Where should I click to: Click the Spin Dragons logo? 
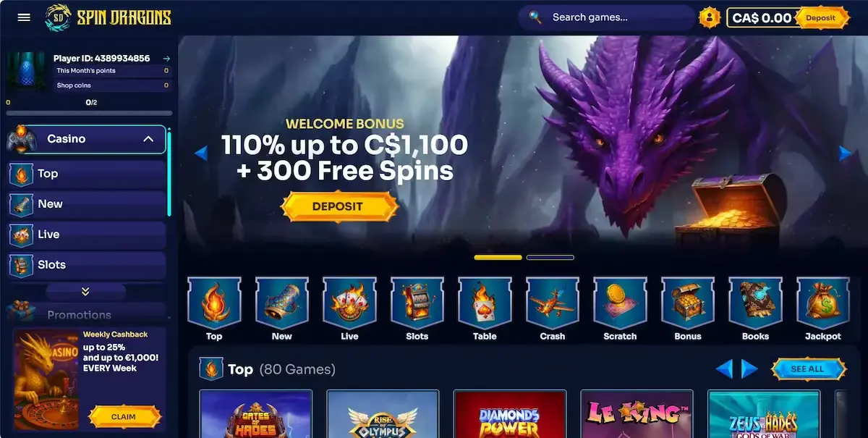coord(107,17)
